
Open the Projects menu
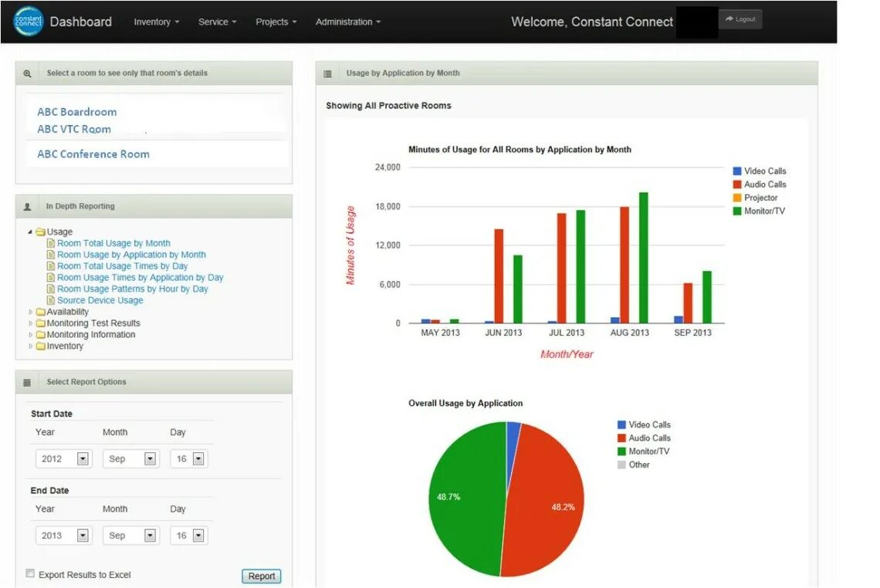click(x=276, y=22)
